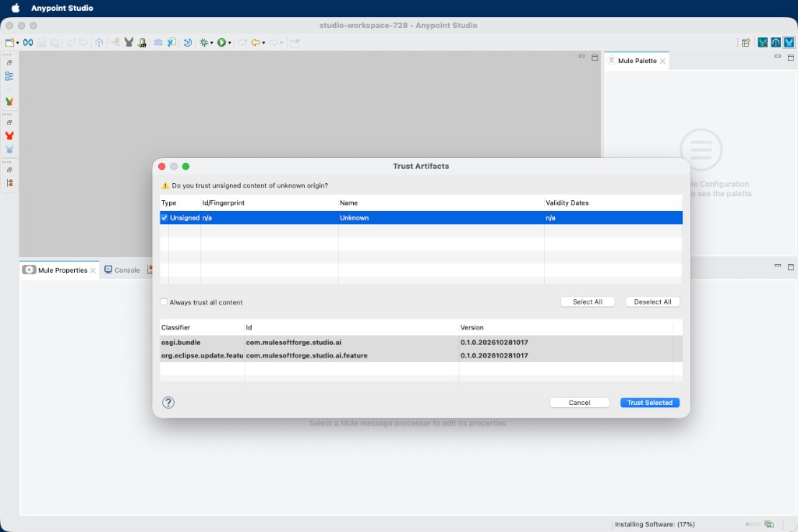Minimize the bottom properties panel
The width and height of the screenshot is (798, 532).
tap(778, 266)
